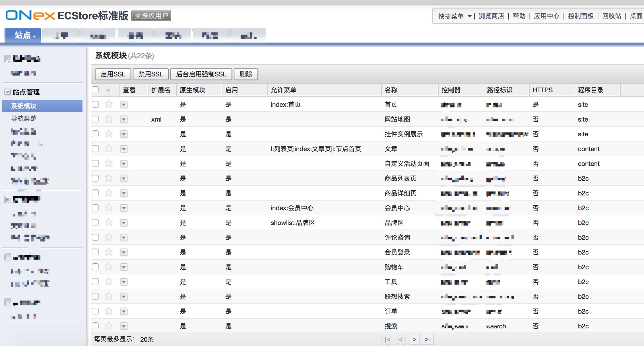Go to the next page using pagination arrow
Viewport: 644px width, 346px height.
(x=414, y=339)
